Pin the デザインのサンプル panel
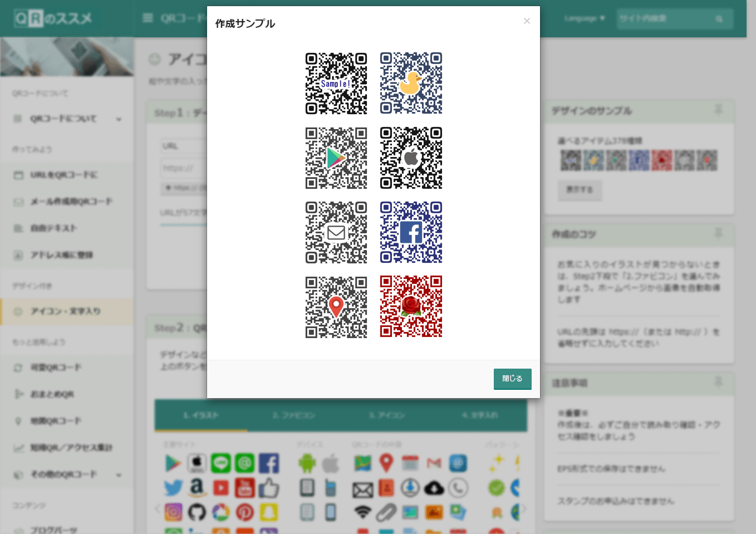Image resolution: width=756 pixels, height=534 pixels. (x=718, y=109)
